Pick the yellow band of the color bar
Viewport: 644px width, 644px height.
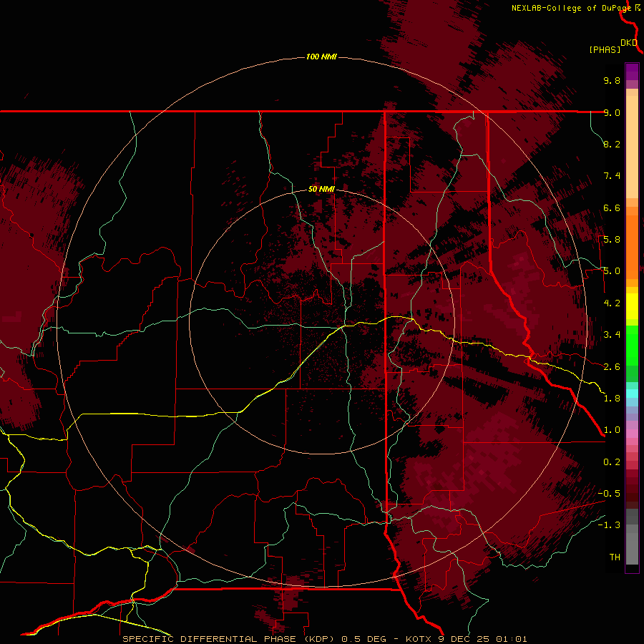tap(632, 306)
